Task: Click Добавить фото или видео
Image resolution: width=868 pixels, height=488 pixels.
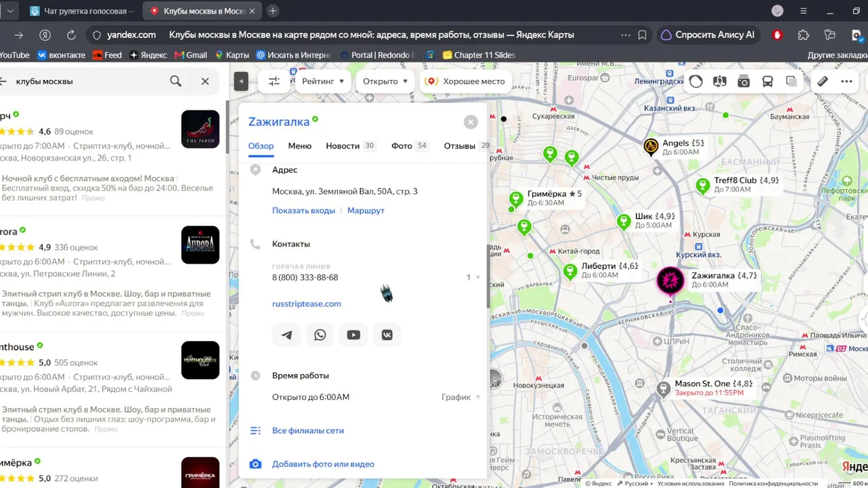Action: [x=323, y=464]
